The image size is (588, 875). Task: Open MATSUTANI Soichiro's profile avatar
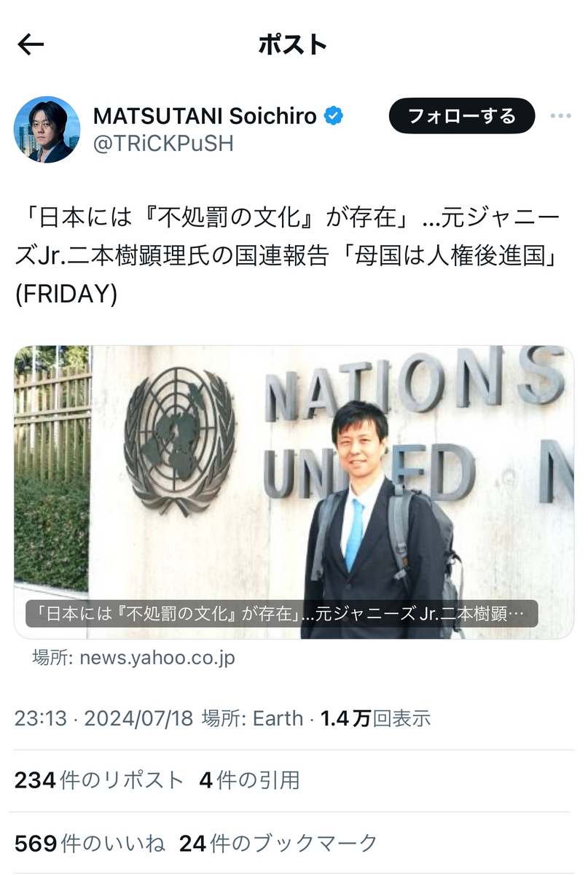(x=47, y=129)
